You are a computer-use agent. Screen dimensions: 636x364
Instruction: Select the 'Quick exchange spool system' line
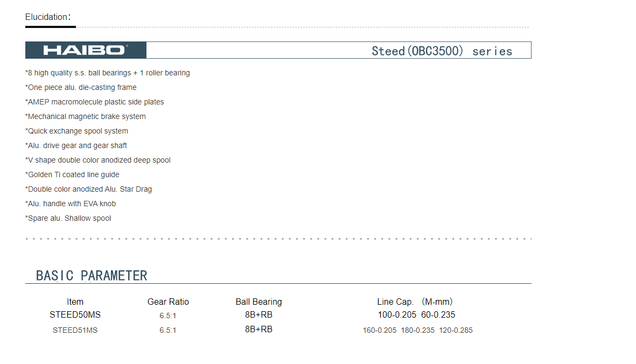(76, 131)
